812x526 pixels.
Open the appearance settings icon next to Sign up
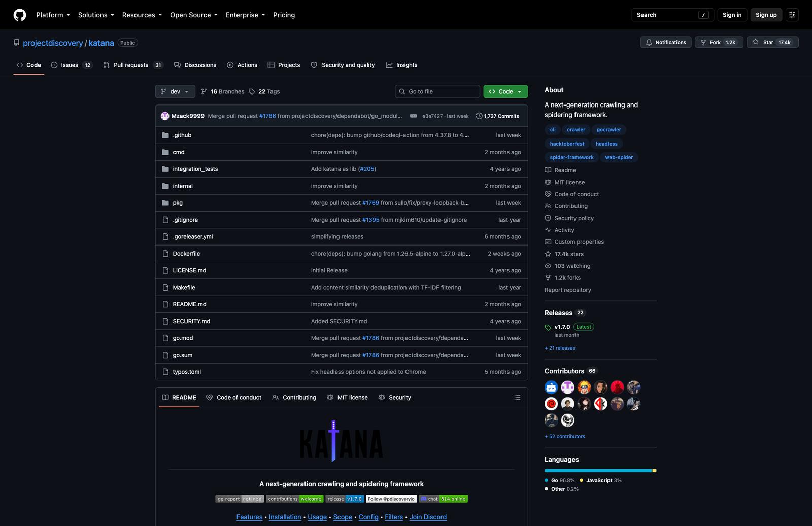pyautogui.click(x=792, y=15)
